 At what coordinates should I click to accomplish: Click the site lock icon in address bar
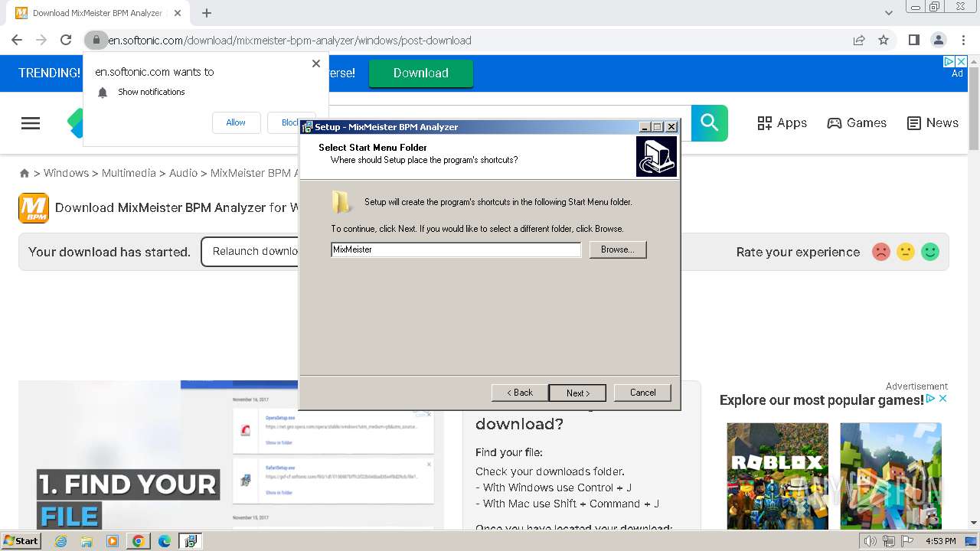[96, 40]
